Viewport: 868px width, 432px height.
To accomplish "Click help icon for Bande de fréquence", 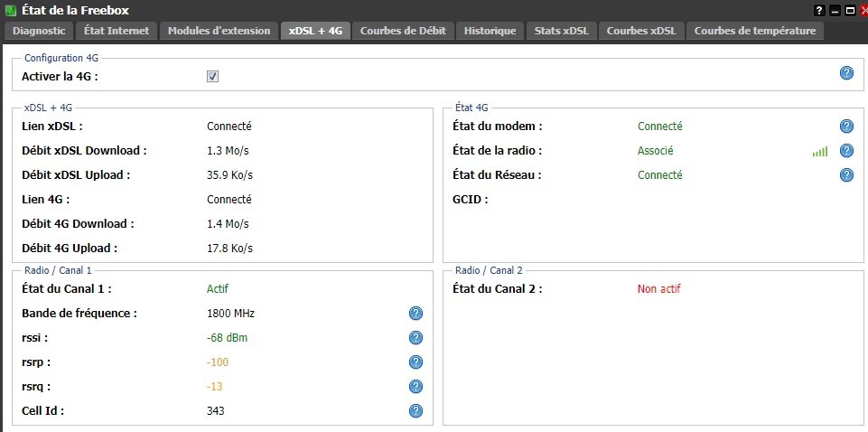I will pyautogui.click(x=415, y=314).
